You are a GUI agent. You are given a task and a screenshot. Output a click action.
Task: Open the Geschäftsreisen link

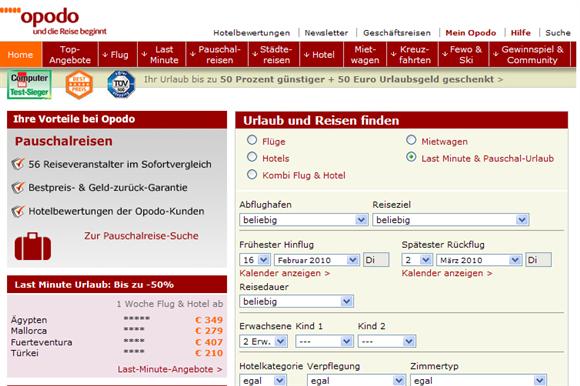point(397,33)
